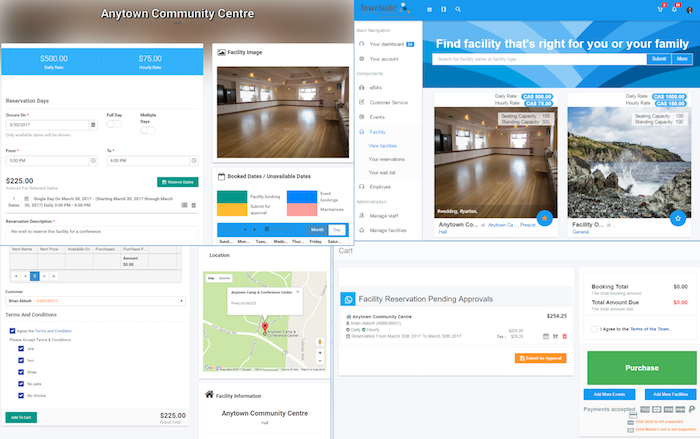Click the map pin marker
Screen dimensions: 700x439
coord(265,329)
